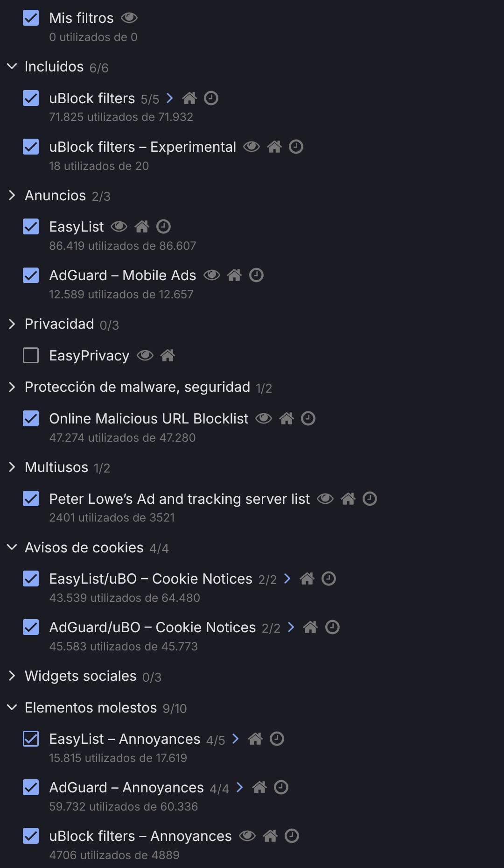Screen dimensions: 504x868
Task: Click the Protección de malware, seguridad heading
Action: (x=137, y=387)
